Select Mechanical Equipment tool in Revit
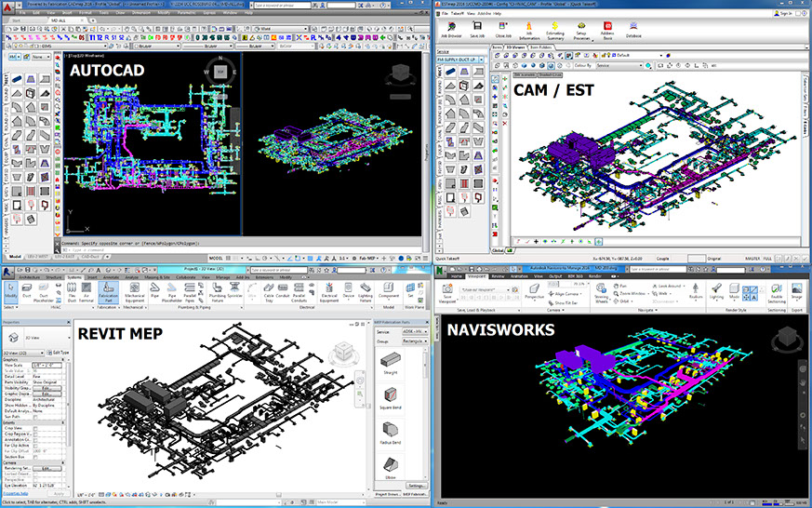The width and height of the screenshot is (812, 508). tap(135, 292)
